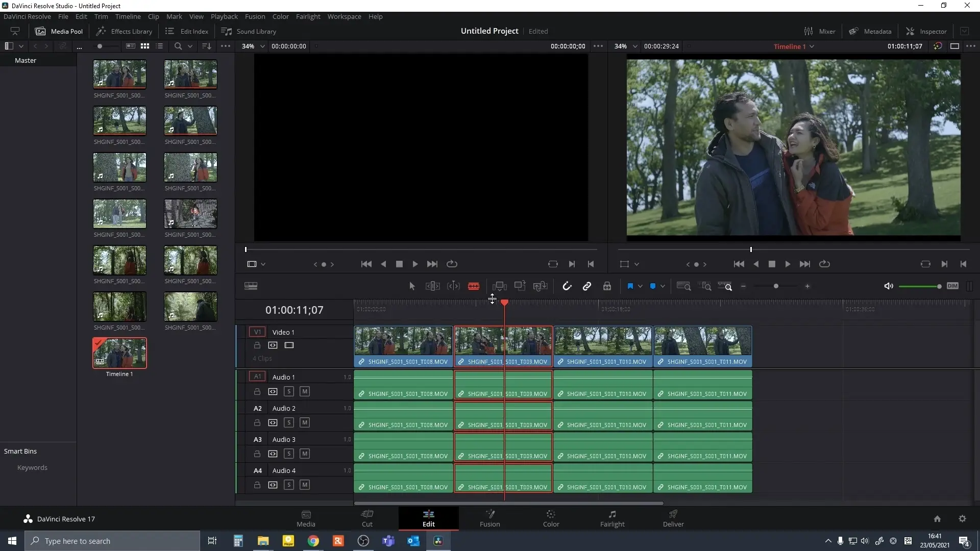The width and height of the screenshot is (980, 551).
Task: Click zoom out minus on timeline
Action: pos(743,286)
